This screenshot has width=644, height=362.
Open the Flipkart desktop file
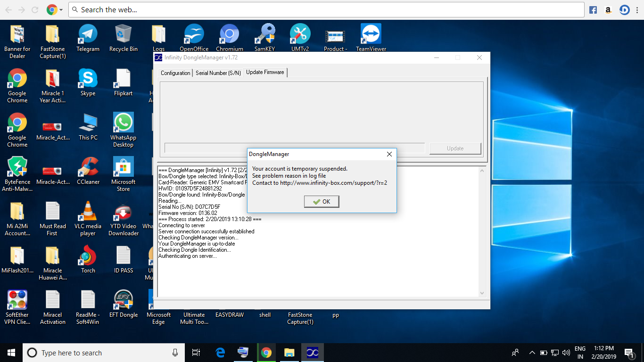pos(123,82)
